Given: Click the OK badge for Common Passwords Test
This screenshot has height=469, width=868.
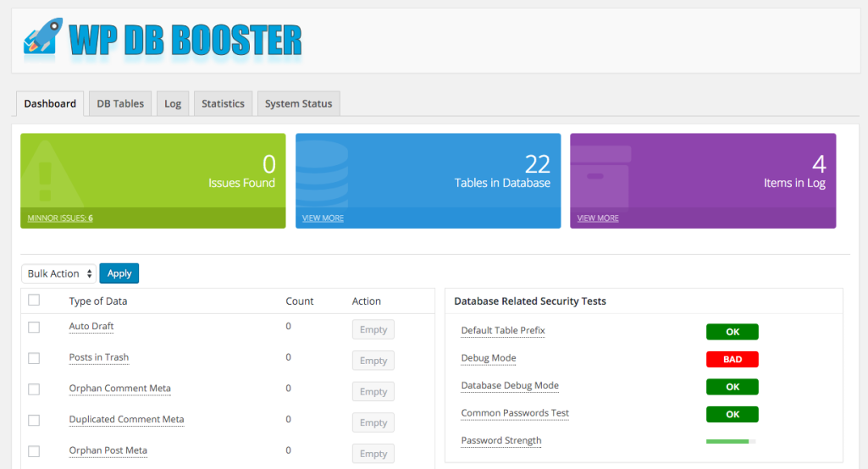Looking at the screenshot, I should 733,414.
